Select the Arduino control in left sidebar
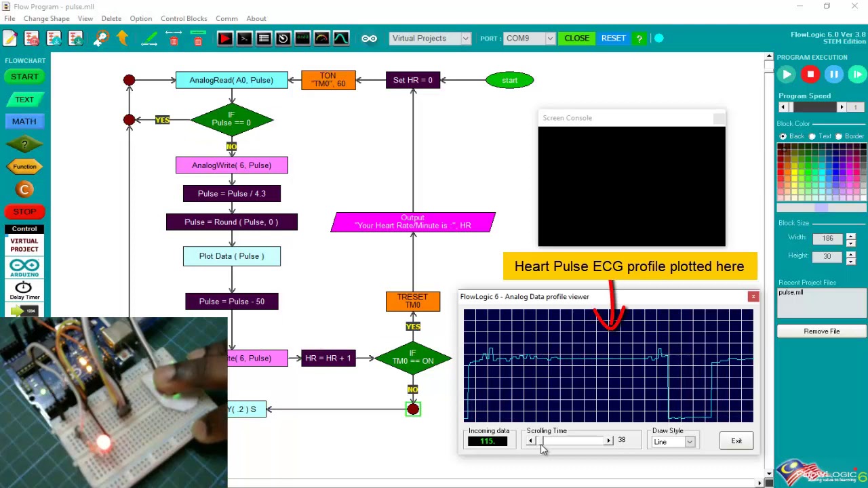 click(24, 268)
